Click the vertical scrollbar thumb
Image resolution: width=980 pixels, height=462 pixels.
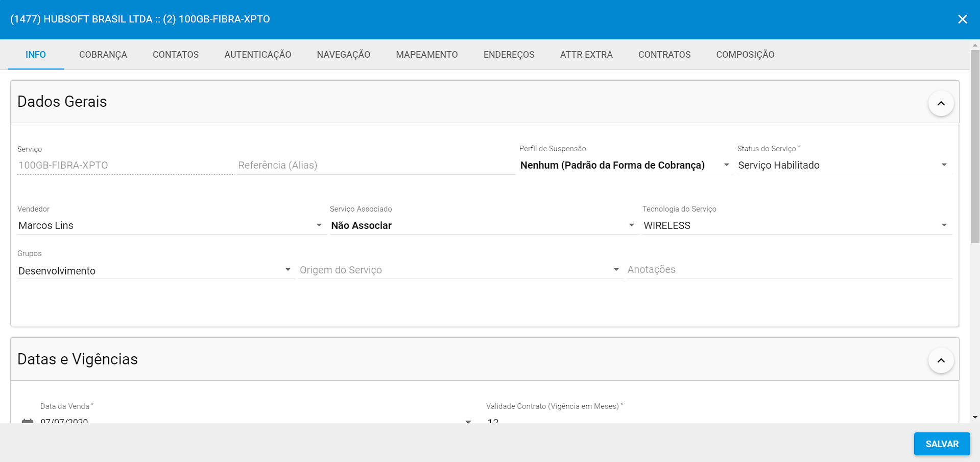[975, 146]
